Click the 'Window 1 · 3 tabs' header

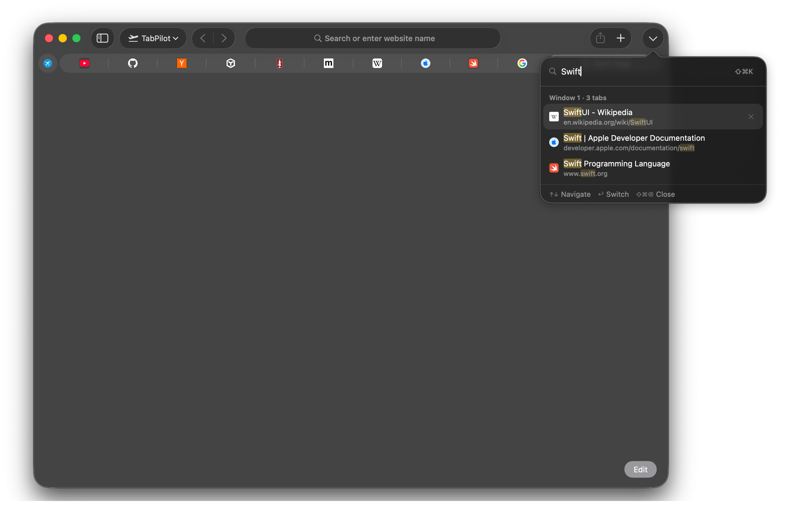(578, 98)
